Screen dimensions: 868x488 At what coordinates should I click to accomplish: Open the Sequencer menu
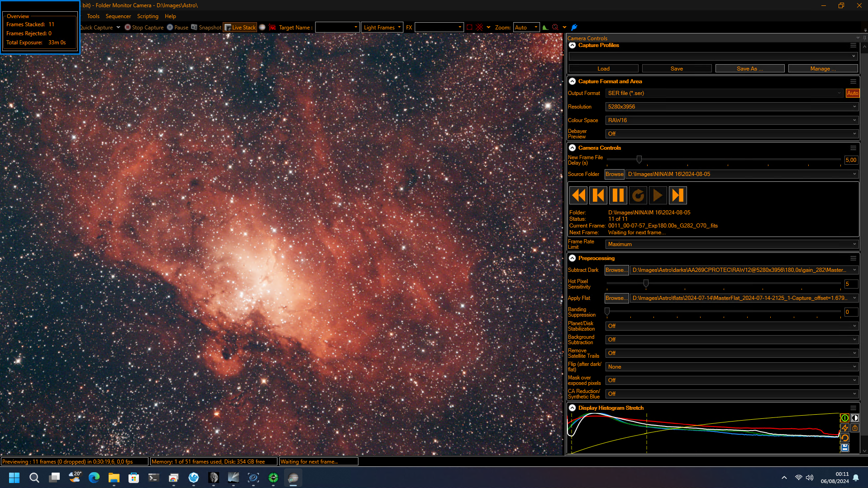(118, 16)
